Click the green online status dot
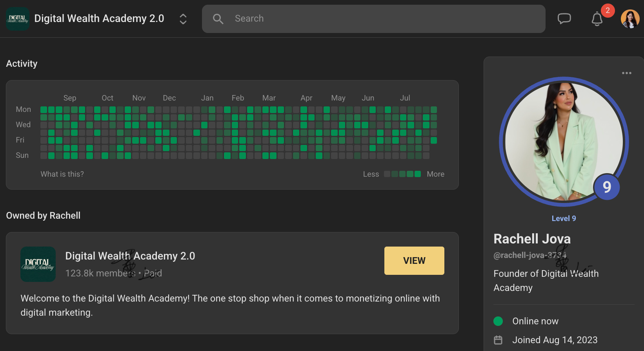 [498, 321]
